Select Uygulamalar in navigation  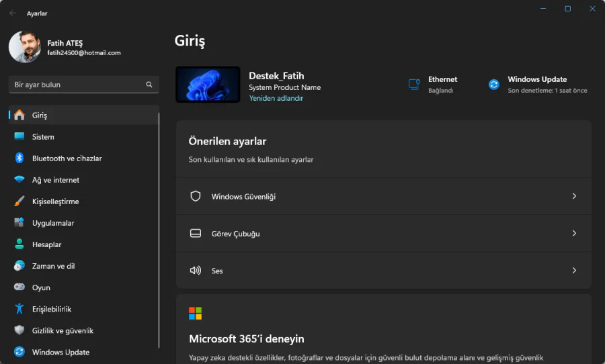point(84,223)
